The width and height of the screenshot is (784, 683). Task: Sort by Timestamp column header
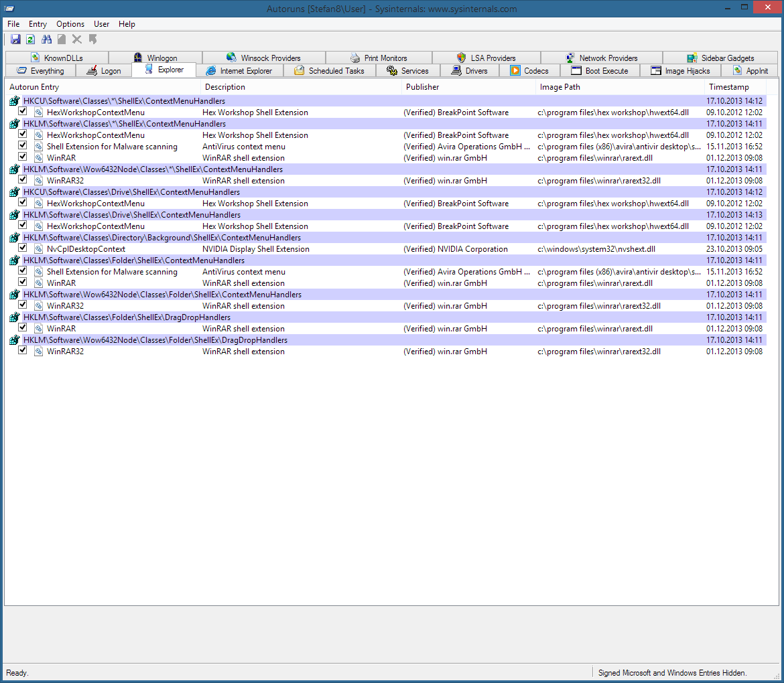pyautogui.click(x=736, y=87)
